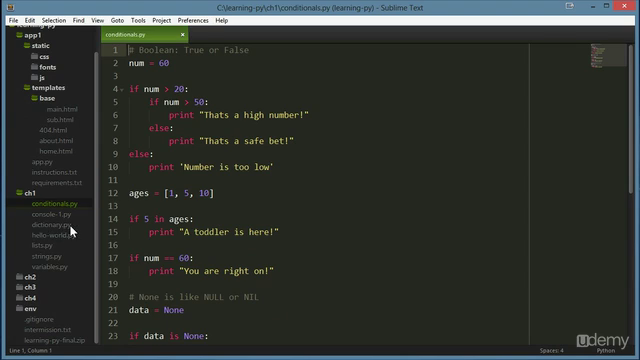Image resolution: width=640 pixels, height=360 pixels.
Task: Open .gitignore in the sidebar
Action: point(39,319)
